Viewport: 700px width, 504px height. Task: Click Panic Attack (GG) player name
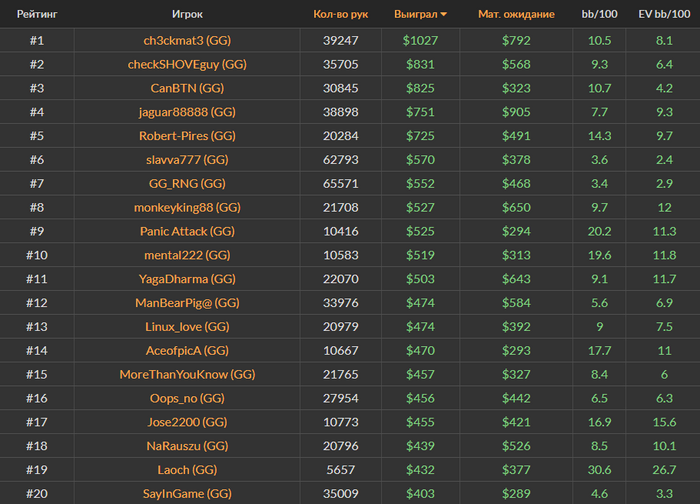(187, 231)
